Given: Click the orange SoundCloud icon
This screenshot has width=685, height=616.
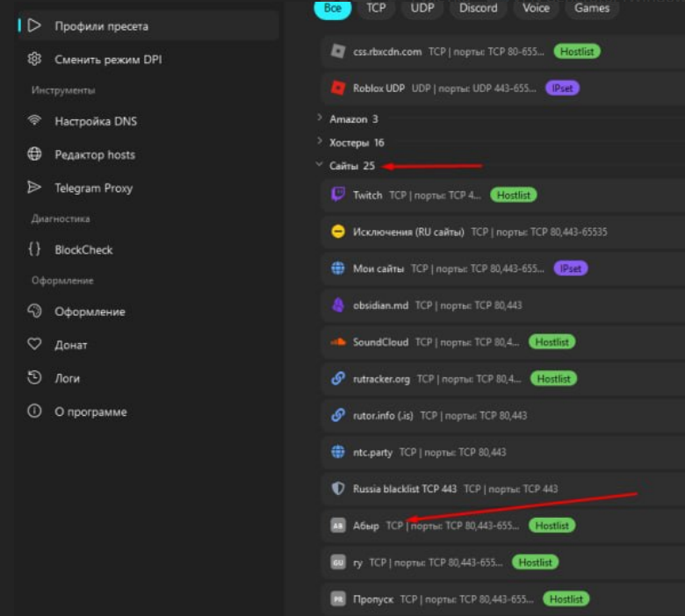Looking at the screenshot, I should pos(338,342).
